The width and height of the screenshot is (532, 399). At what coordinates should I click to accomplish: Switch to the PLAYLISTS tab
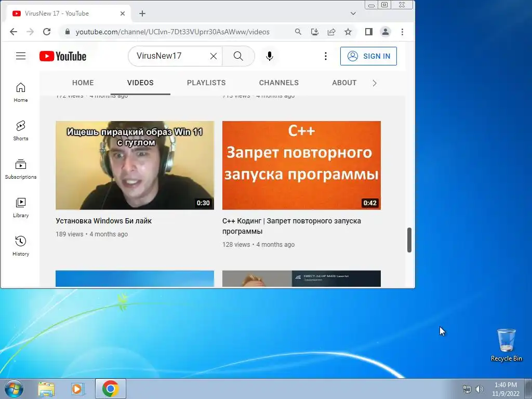tap(206, 83)
